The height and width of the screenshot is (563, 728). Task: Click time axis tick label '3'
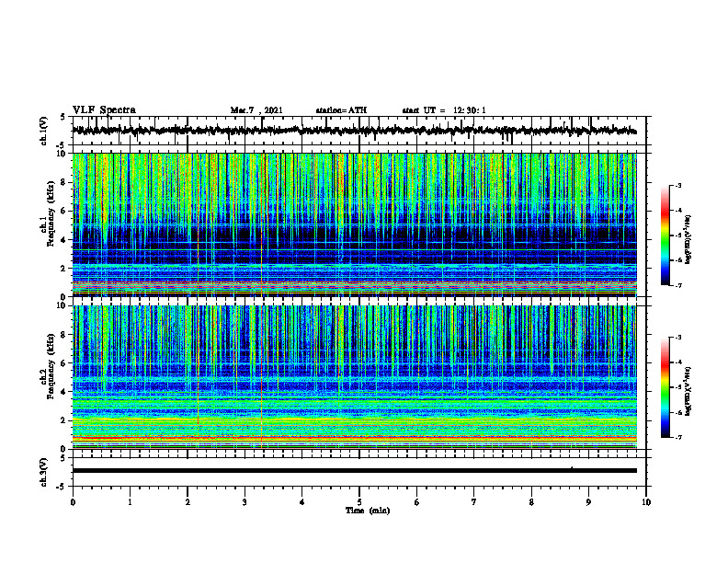point(245,502)
